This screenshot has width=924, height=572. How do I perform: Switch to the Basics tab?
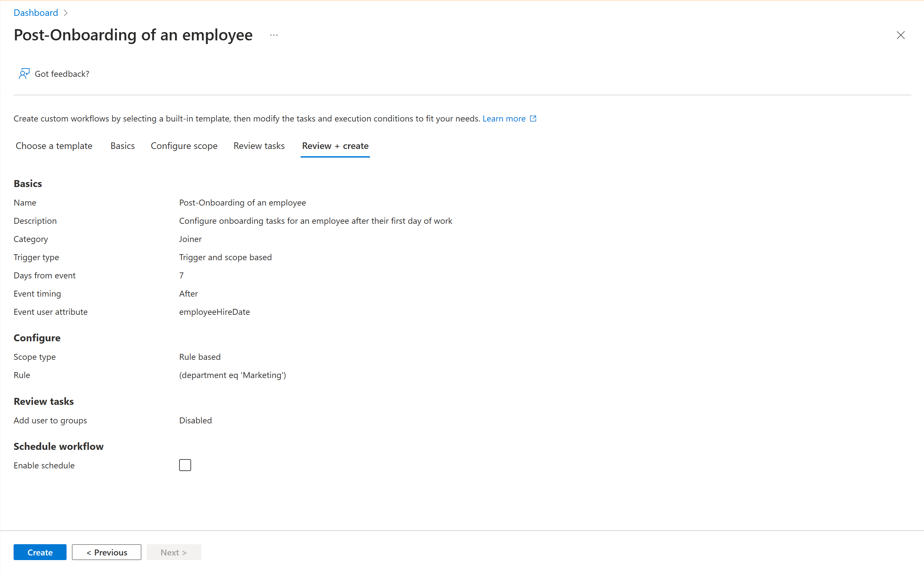tap(123, 145)
